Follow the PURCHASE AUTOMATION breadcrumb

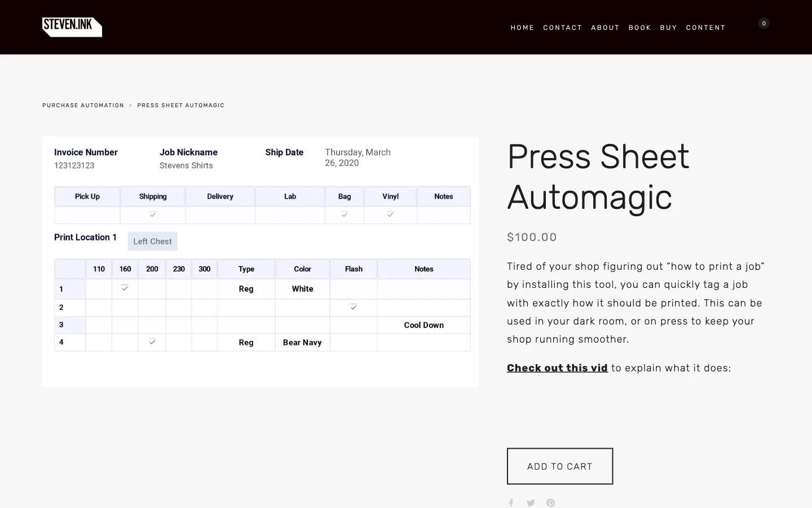click(x=83, y=106)
